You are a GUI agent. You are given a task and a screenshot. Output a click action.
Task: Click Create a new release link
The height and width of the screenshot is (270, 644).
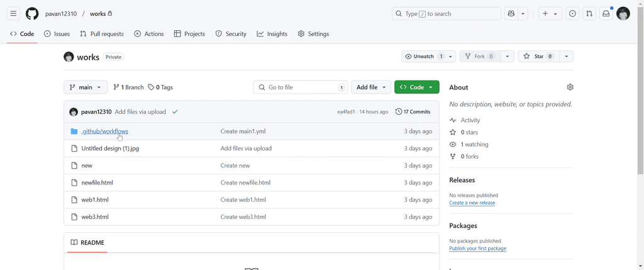472,203
